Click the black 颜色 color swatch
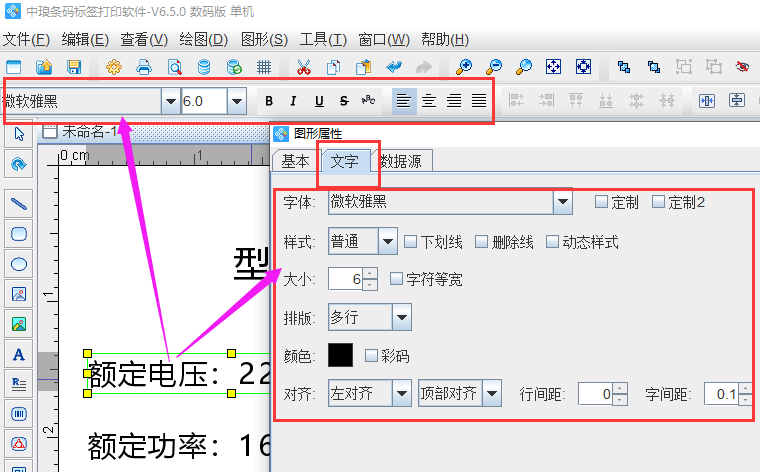760x472 pixels. tap(341, 355)
